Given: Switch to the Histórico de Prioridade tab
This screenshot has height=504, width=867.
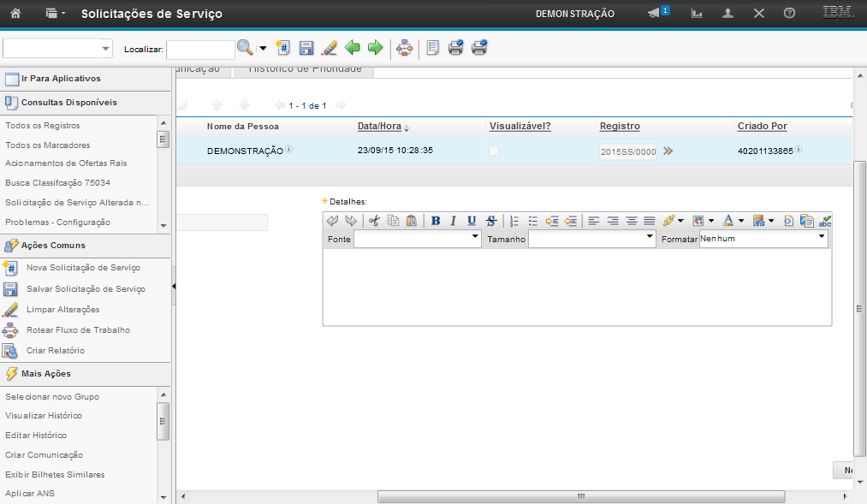Looking at the screenshot, I should pyautogui.click(x=305, y=69).
